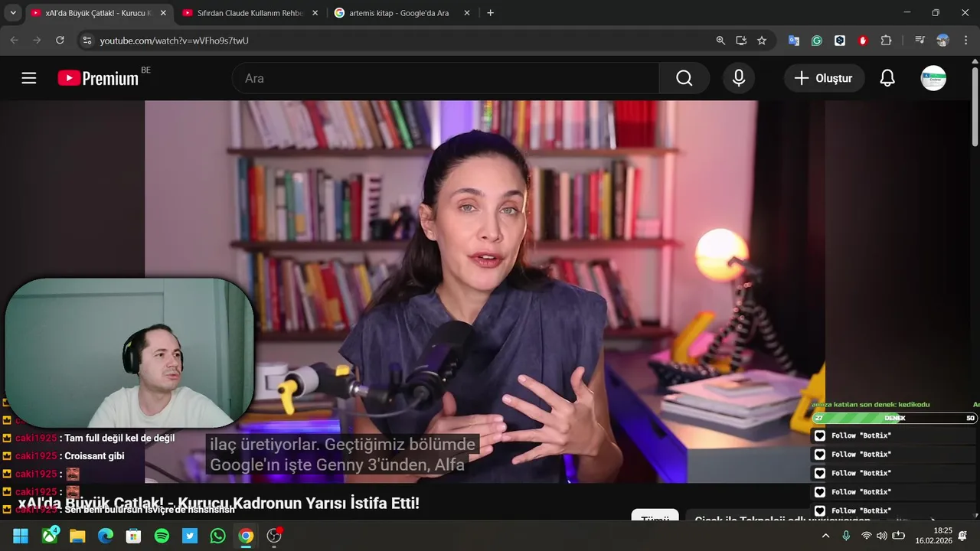This screenshot has height=551, width=980.
Task: Open the page zoom magnifier icon
Action: pos(720,41)
